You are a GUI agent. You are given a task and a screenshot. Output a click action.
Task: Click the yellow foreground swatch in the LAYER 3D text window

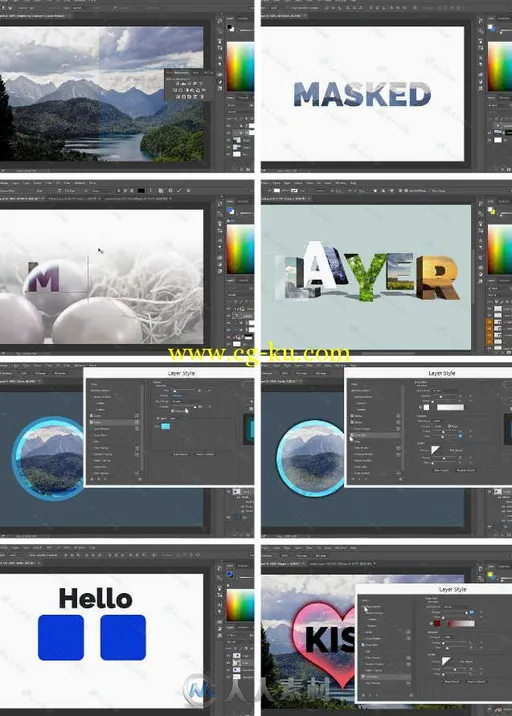coord(493,212)
